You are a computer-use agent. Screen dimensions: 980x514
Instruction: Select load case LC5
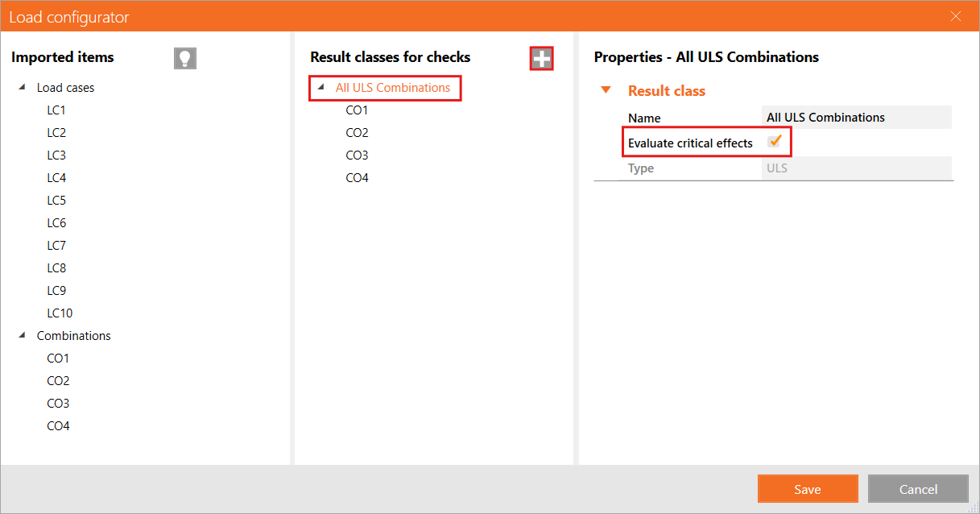[56, 201]
